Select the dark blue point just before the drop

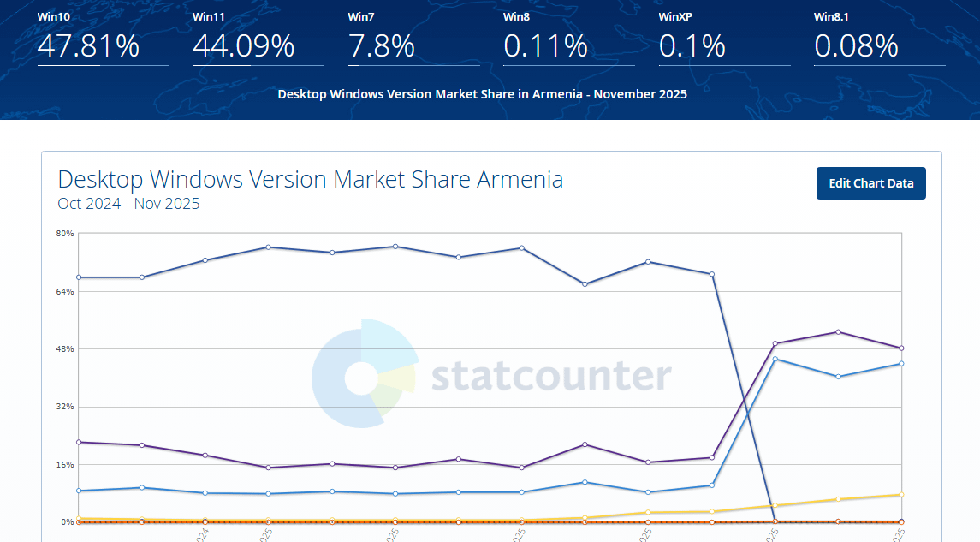click(711, 274)
